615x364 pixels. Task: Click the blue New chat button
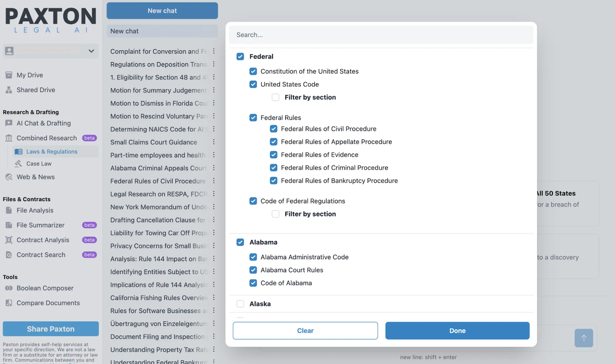coord(162,11)
